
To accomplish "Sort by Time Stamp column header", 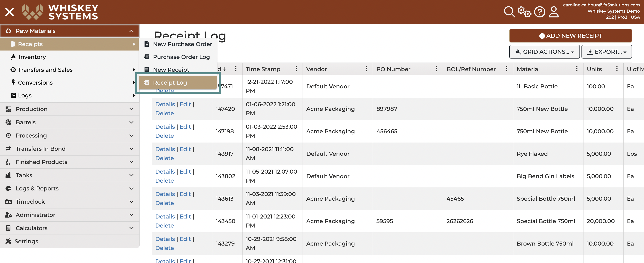I will (263, 69).
